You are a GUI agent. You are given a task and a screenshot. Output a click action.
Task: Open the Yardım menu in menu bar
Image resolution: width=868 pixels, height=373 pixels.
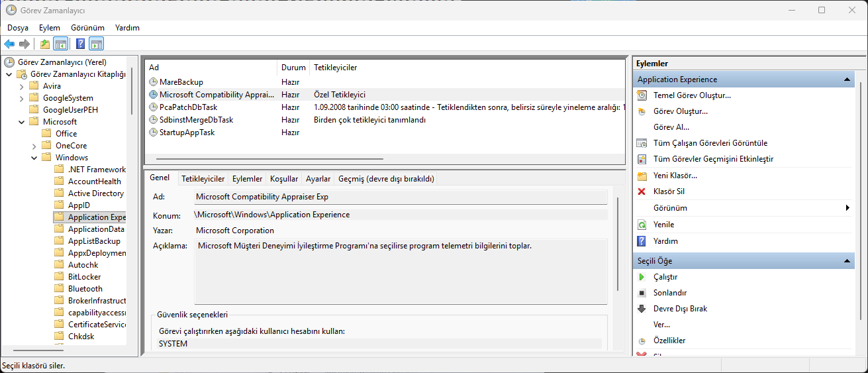tap(127, 28)
